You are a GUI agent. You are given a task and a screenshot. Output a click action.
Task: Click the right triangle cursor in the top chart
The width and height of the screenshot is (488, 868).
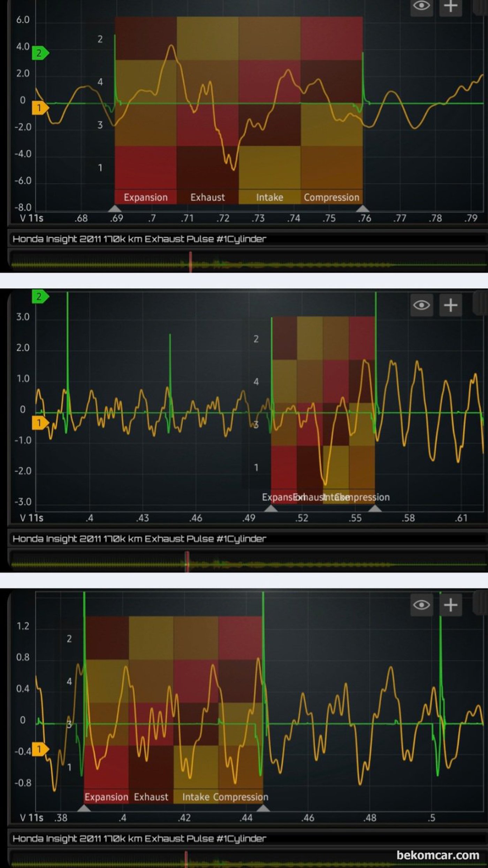[x=363, y=208]
